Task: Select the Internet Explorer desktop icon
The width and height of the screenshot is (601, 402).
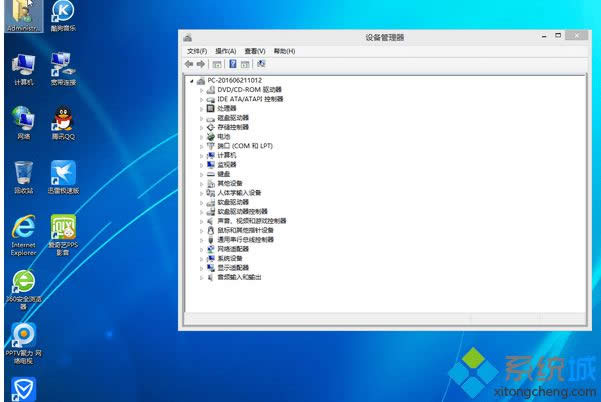Action: 24,235
